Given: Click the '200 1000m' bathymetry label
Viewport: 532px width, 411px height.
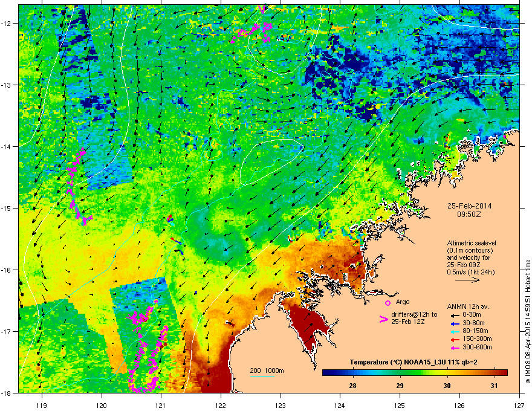Looking at the screenshot, I should coord(267,371).
